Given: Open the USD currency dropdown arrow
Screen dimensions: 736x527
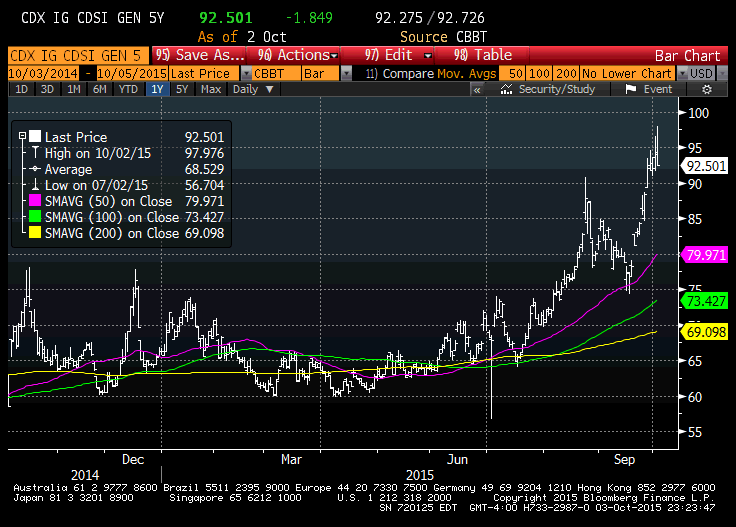Looking at the screenshot, I should pyautogui.click(x=722, y=74).
